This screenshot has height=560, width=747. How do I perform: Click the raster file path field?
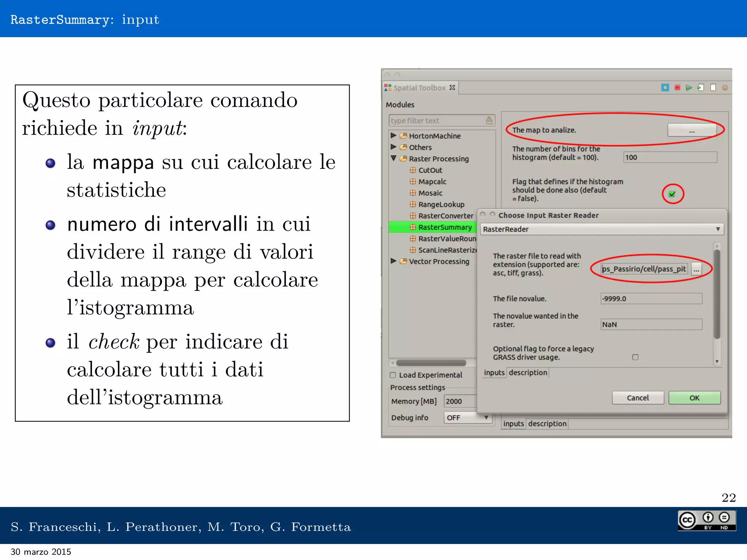[644, 269]
